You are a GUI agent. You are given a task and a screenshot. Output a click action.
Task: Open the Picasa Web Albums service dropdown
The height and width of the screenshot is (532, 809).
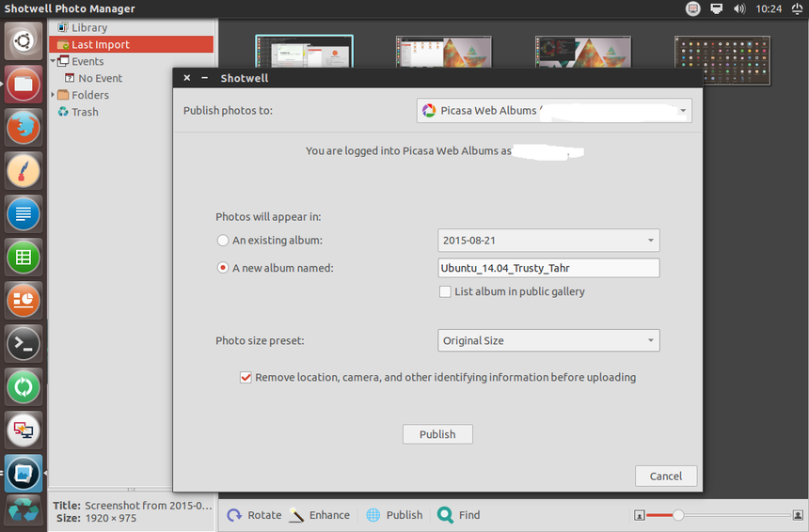coord(554,111)
